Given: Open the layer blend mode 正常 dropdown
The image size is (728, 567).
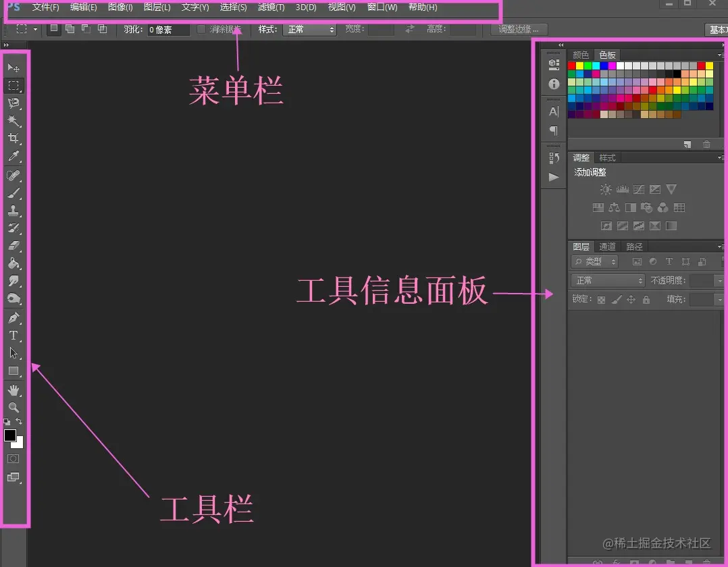Looking at the screenshot, I should pyautogui.click(x=608, y=280).
